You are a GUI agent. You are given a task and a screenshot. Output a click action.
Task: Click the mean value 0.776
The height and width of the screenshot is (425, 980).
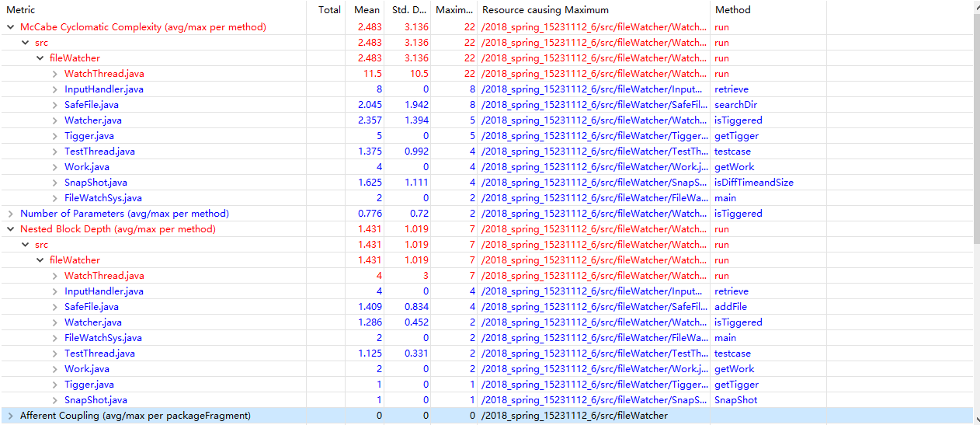370,214
